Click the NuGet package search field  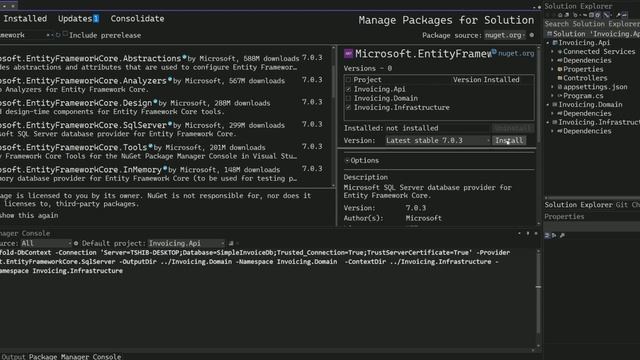[x=22, y=35]
